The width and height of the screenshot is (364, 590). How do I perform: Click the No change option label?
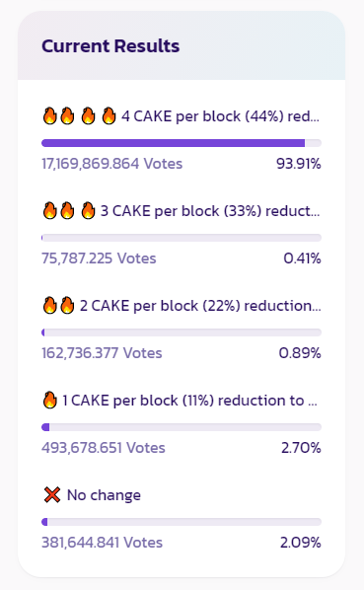click(x=104, y=495)
